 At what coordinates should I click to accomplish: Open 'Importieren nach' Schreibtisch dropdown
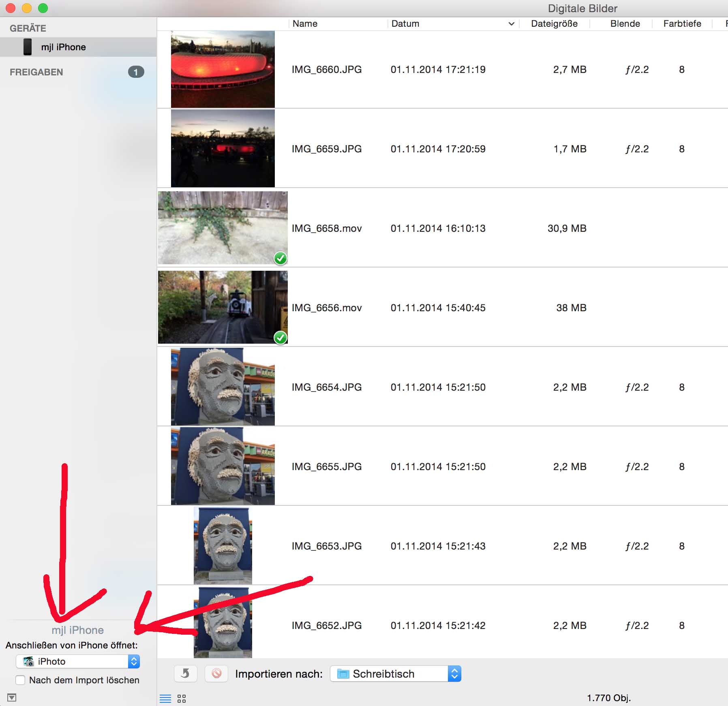pyautogui.click(x=395, y=674)
